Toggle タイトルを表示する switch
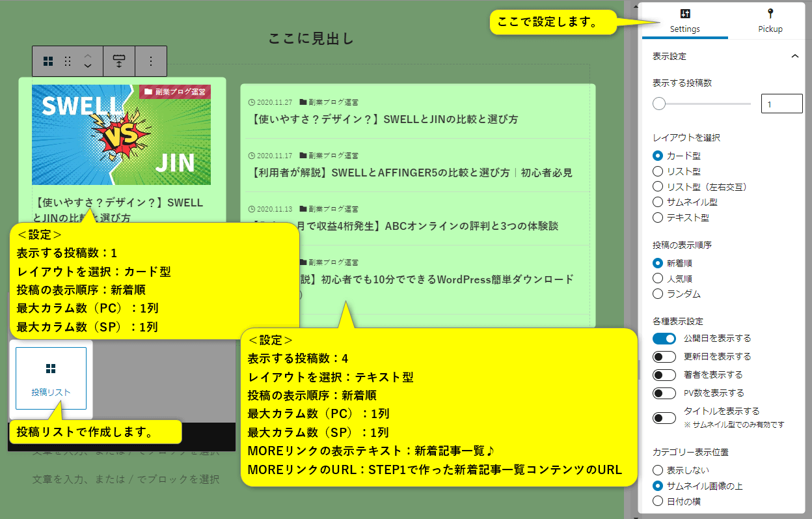 point(664,417)
